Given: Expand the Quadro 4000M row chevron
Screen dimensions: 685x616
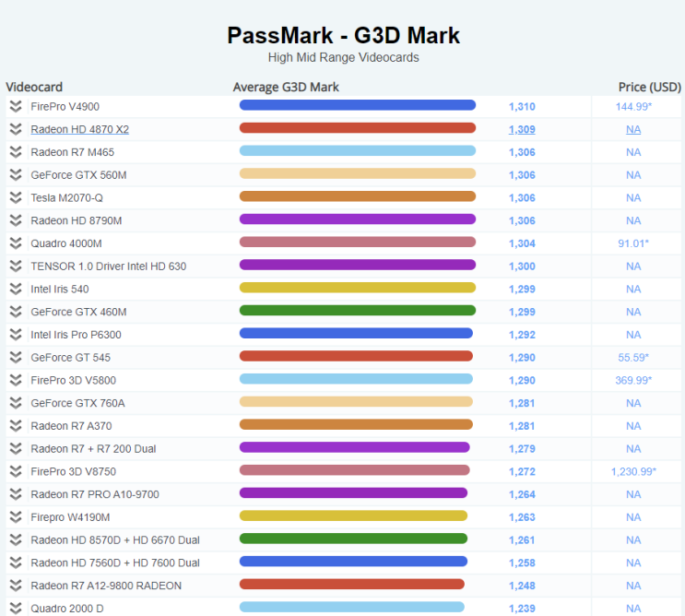Looking at the screenshot, I should point(16,243).
